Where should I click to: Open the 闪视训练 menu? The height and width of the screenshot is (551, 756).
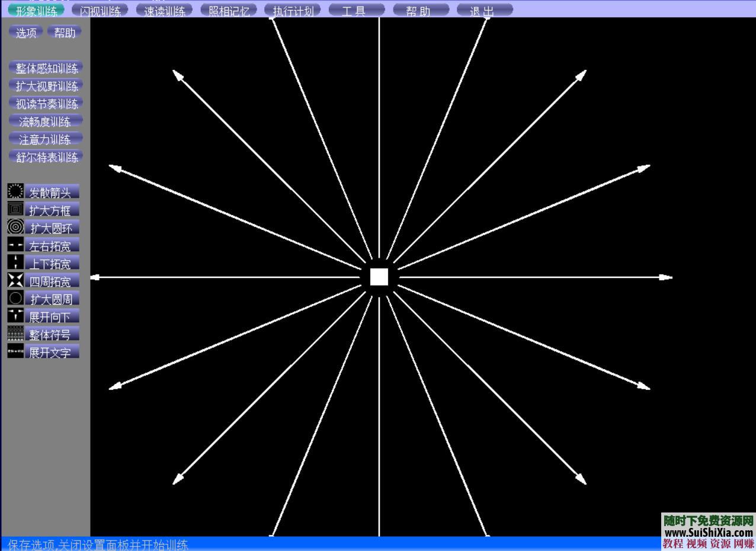point(100,10)
